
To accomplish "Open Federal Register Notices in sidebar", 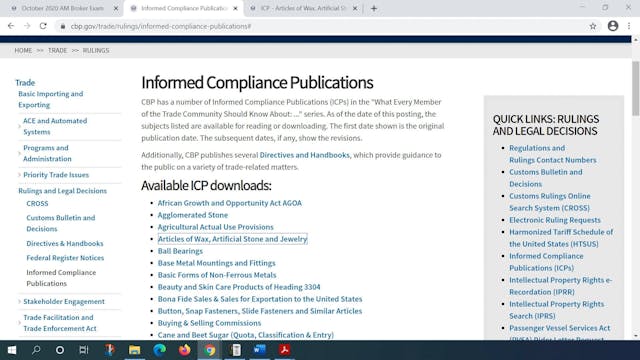I will [x=65, y=258].
